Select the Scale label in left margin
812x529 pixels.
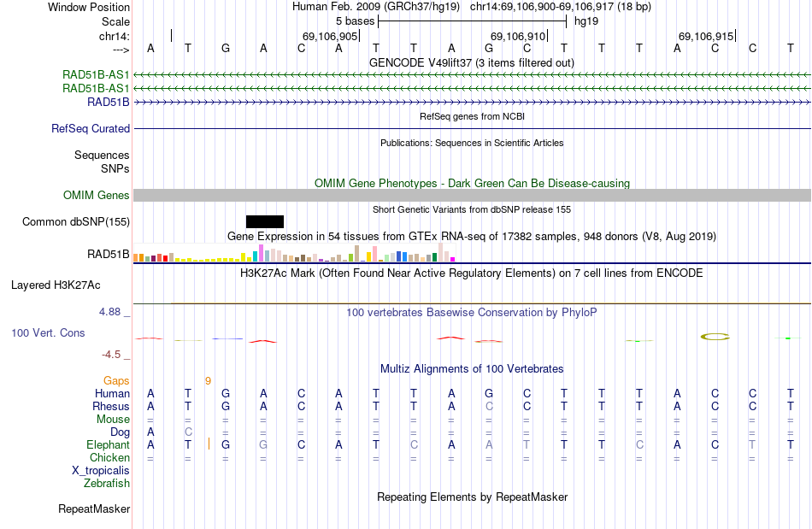(115, 21)
